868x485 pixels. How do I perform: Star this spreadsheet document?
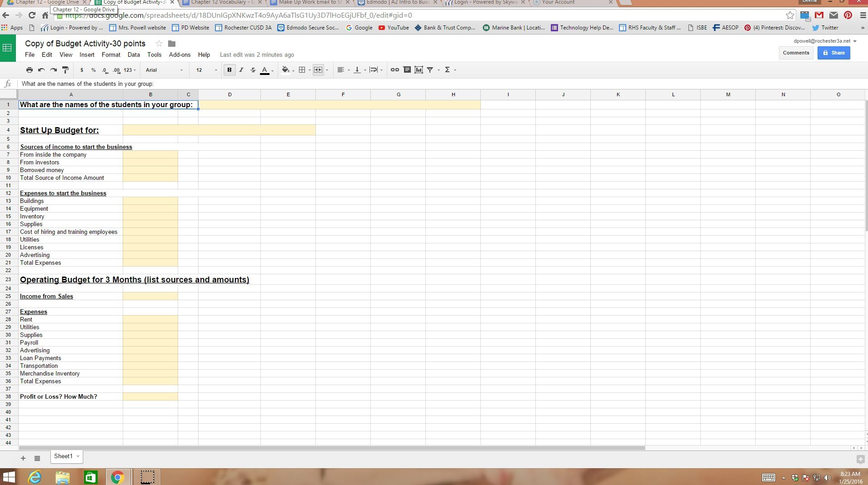(159, 44)
